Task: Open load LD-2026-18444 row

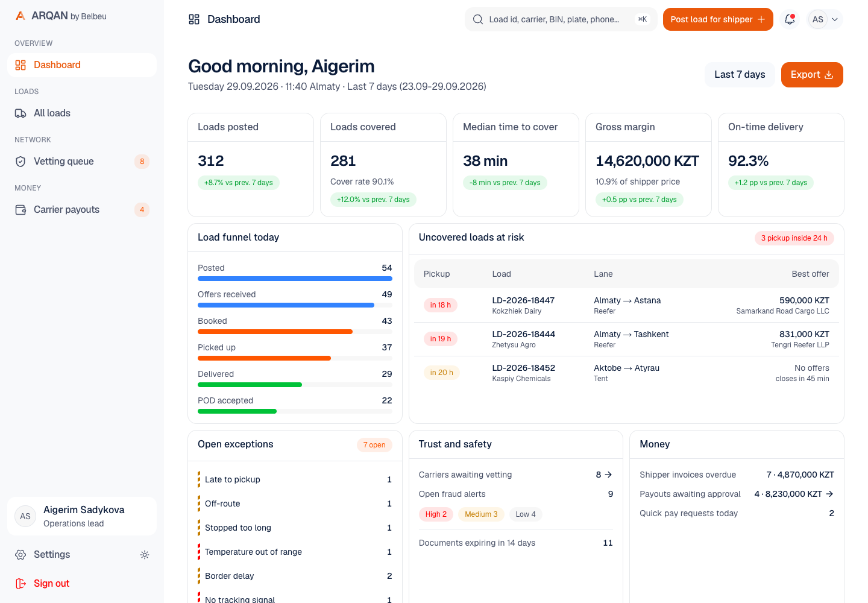Action: click(626, 339)
